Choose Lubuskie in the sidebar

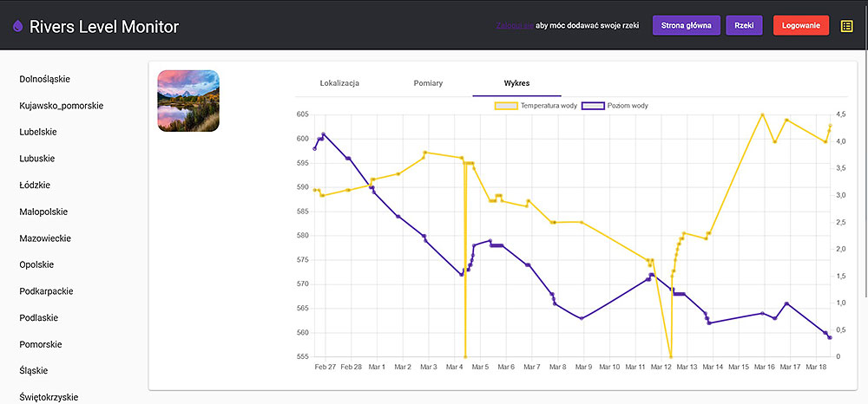pos(37,159)
